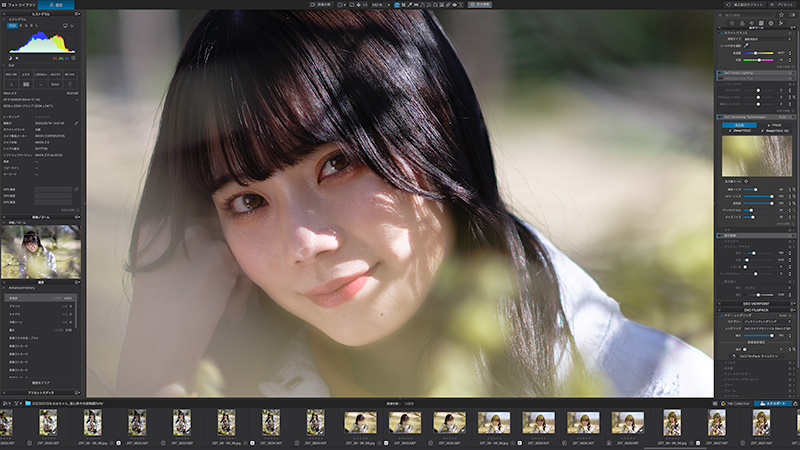Screen dimensions: 800x450
Task: Open the preset editor panel options menu
Action: coord(77,392)
